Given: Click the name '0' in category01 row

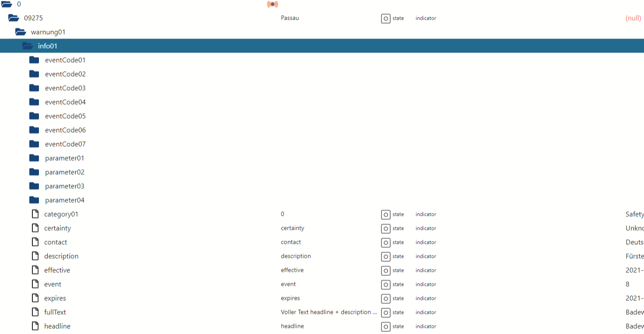Looking at the screenshot, I should coord(283,214).
